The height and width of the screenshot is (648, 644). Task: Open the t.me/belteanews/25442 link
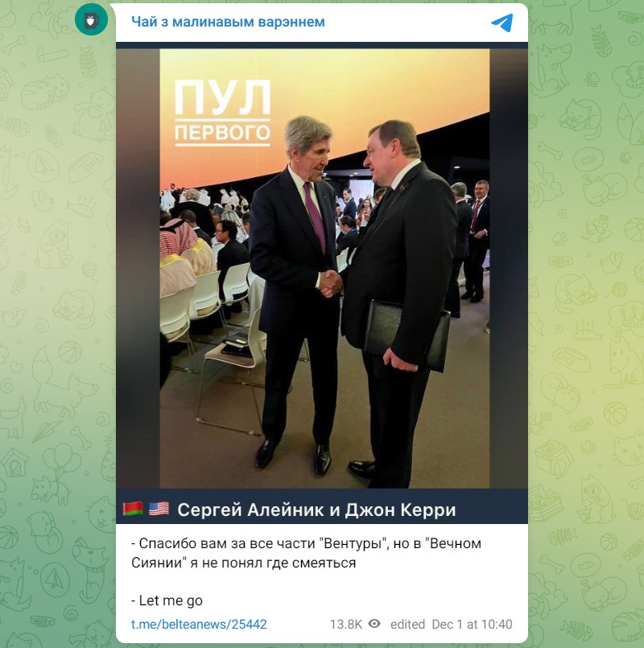click(x=199, y=624)
